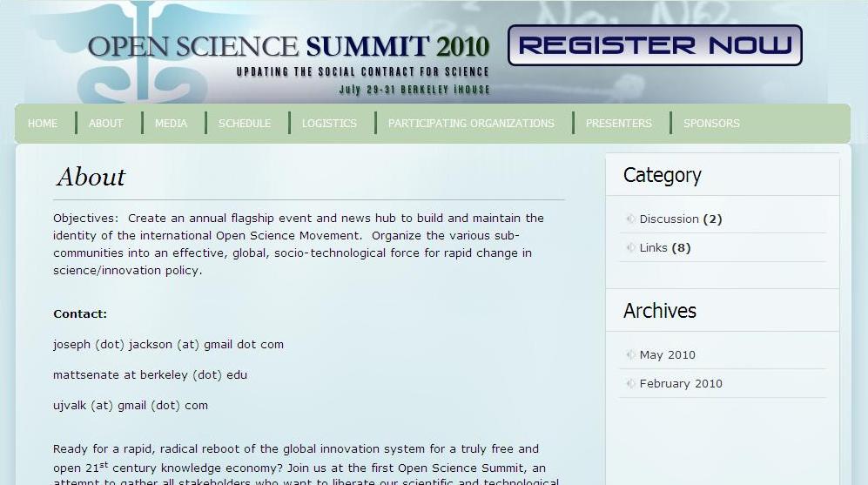The height and width of the screenshot is (485, 868).
Task: Click the 'Updating the Social Contract for Science' tagline
Action: 363,72
